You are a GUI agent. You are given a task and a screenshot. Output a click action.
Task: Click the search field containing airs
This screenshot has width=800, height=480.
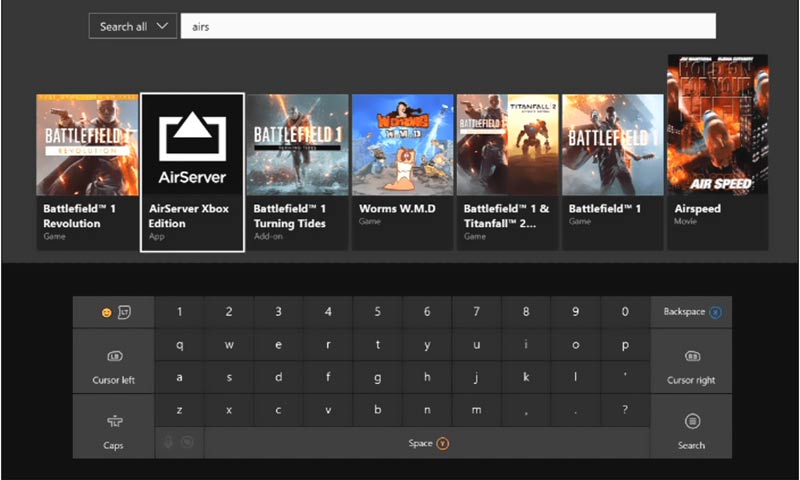click(448, 27)
